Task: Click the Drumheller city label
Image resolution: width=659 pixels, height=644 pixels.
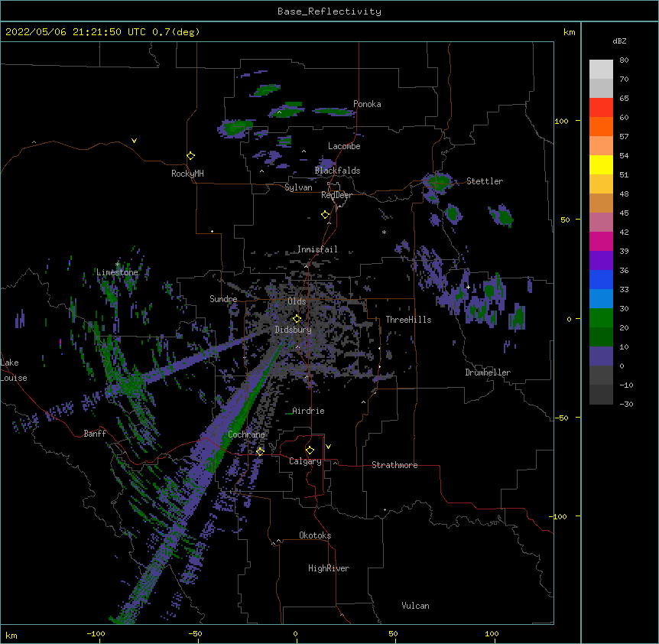Action: coord(488,372)
